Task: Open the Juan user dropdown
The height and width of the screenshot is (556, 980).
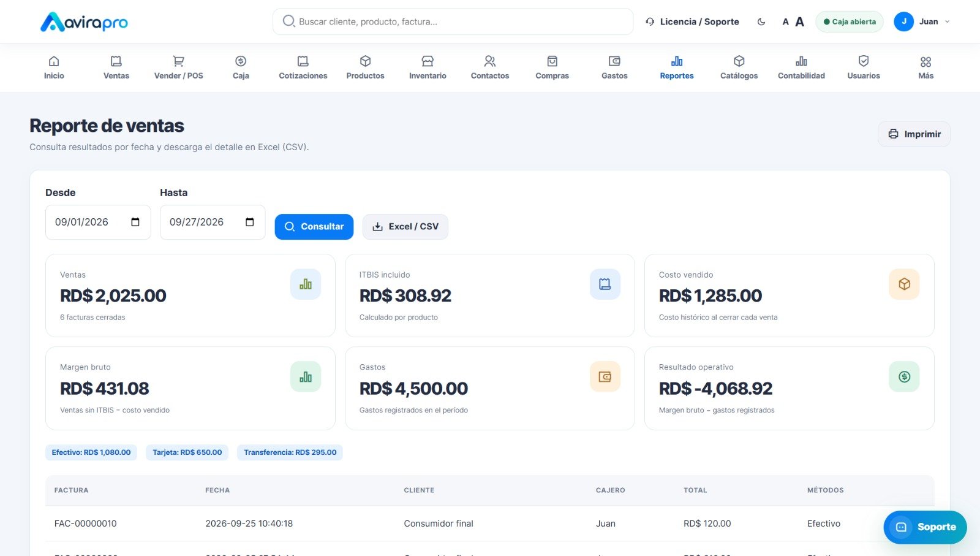Action: coord(922,21)
